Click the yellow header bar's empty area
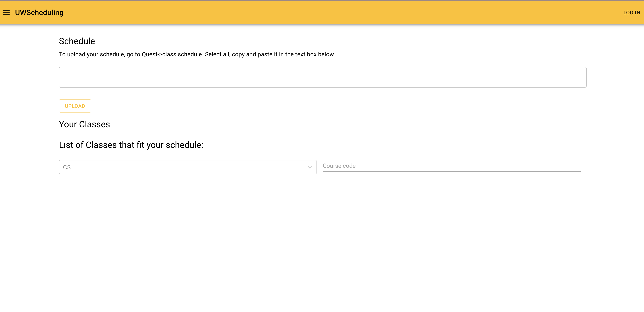This screenshot has width=644, height=312. [325, 13]
